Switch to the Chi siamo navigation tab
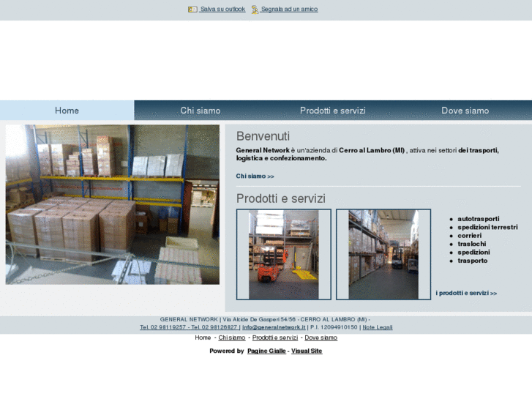The image size is (532, 399). (x=201, y=111)
